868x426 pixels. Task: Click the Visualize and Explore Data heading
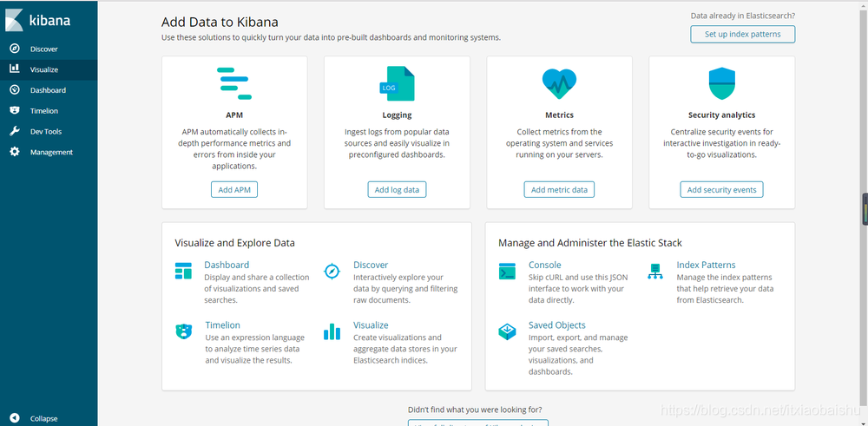pyautogui.click(x=234, y=242)
